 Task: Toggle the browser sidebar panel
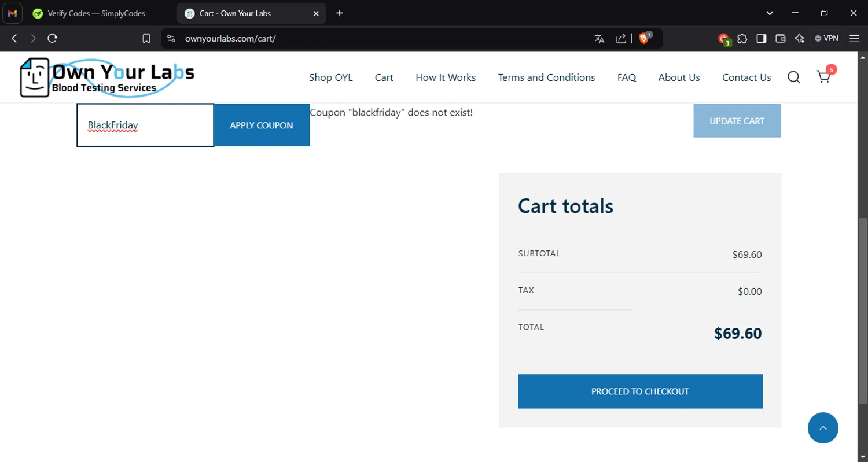point(762,39)
